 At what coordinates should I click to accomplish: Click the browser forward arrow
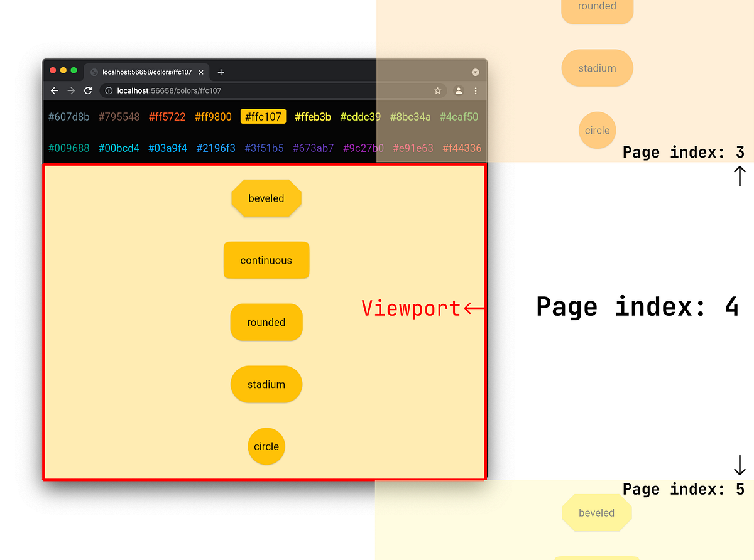click(x=71, y=90)
